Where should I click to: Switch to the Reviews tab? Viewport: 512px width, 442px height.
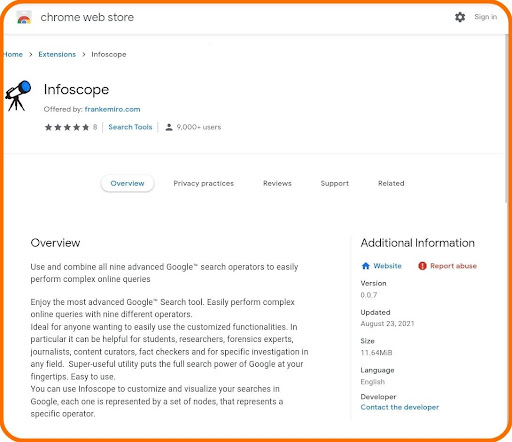[x=277, y=183]
